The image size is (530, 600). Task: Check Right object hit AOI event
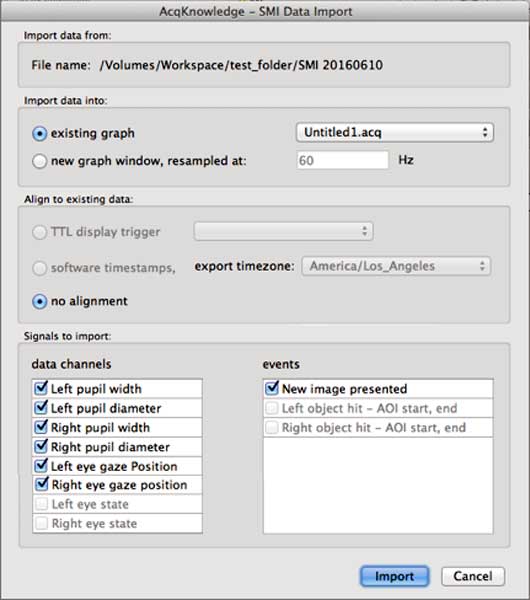point(272,427)
